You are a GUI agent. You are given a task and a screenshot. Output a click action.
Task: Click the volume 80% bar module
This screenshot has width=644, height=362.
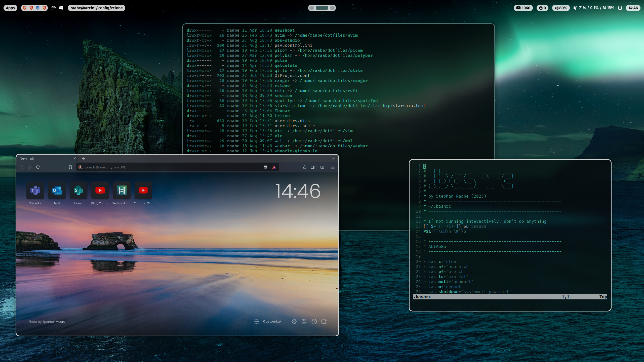[561, 8]
